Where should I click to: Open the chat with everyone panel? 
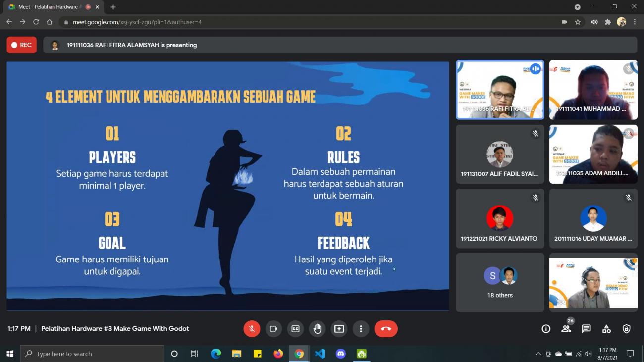point(586,329)
